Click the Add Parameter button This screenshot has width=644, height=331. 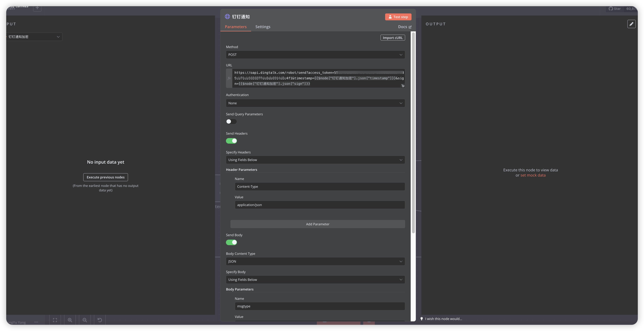click(x=318, y=224)
